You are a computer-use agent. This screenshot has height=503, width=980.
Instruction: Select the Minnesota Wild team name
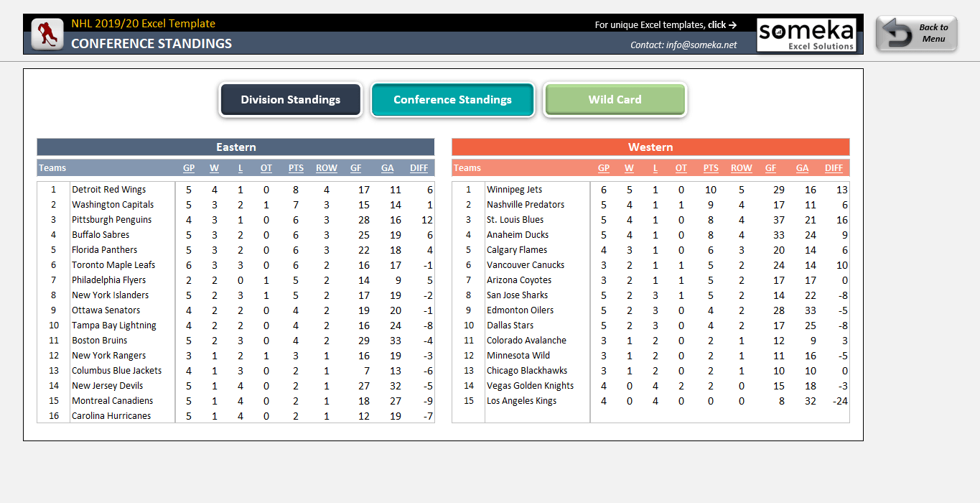(518, 356)
